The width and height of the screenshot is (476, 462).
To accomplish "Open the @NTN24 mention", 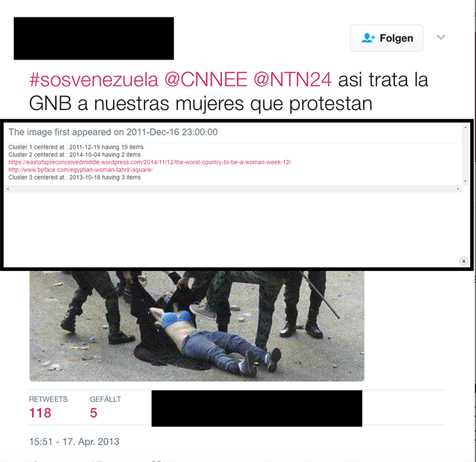I will tap(292, 80).
